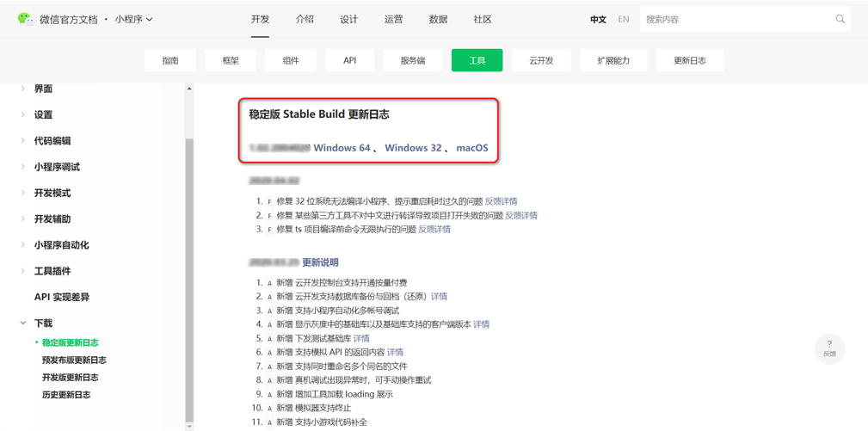Click the 新增 模拟器支持终止 entry

point(313,409)
